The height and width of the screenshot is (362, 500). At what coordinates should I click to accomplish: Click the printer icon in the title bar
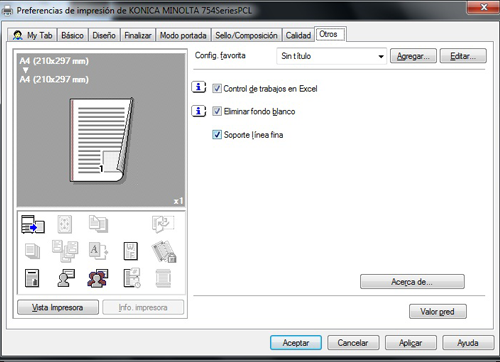pyautogui.click(x=7, y=11)
